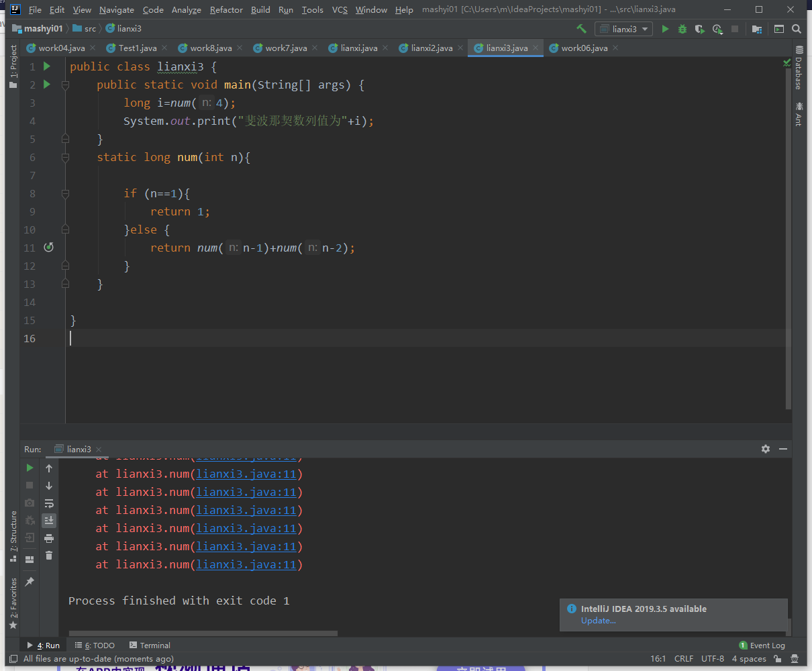Open the Refactor menu
The width and height of the screenshot is (812, 671).
[226, 9]
